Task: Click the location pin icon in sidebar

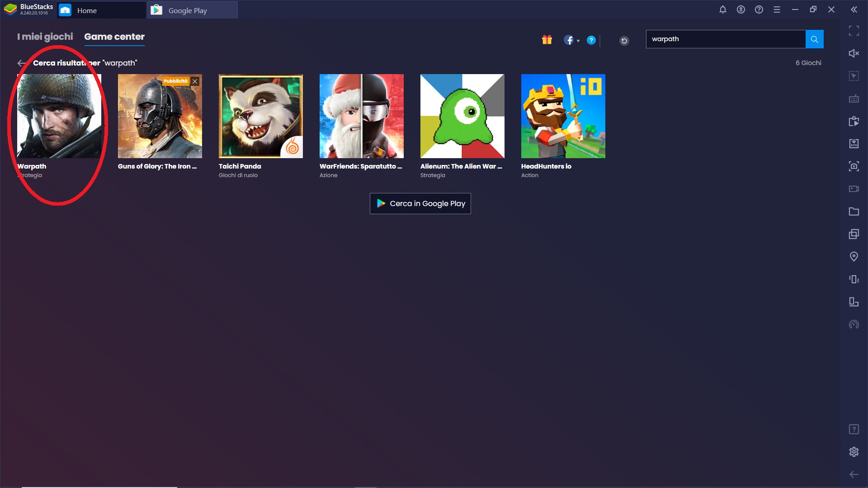Action: pos(854,256)
